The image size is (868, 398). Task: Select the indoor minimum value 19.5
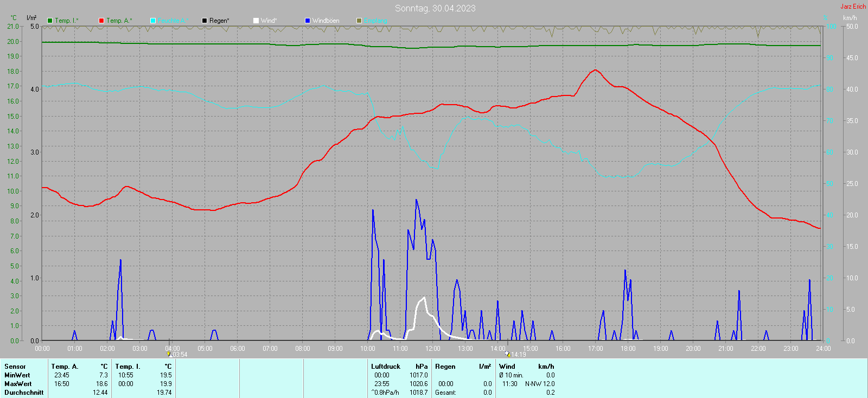pos(166,375)
